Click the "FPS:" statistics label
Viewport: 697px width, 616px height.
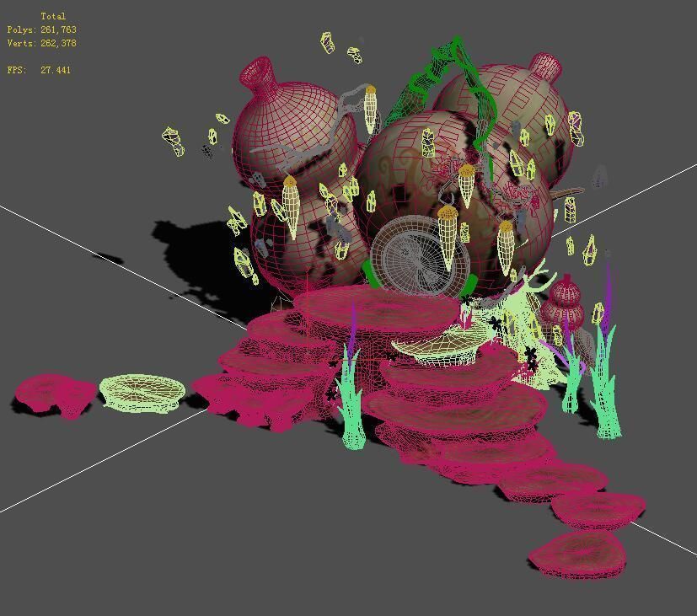17,70
